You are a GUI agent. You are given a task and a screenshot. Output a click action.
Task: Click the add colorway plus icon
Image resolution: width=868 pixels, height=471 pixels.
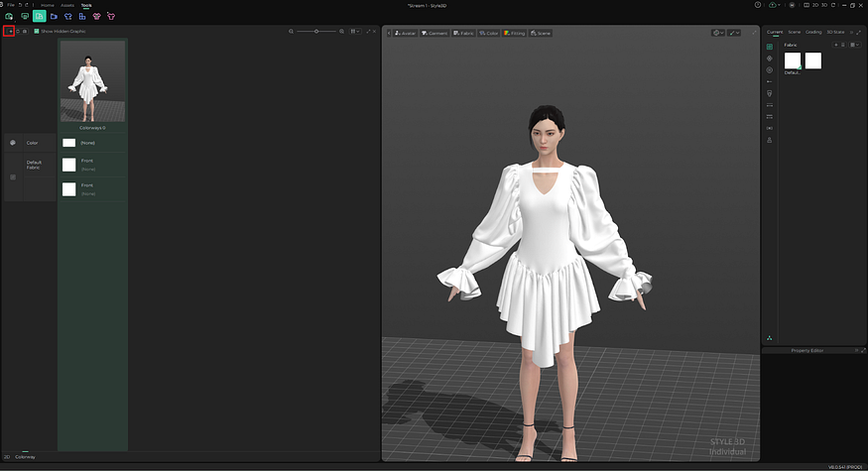(9, 32)
